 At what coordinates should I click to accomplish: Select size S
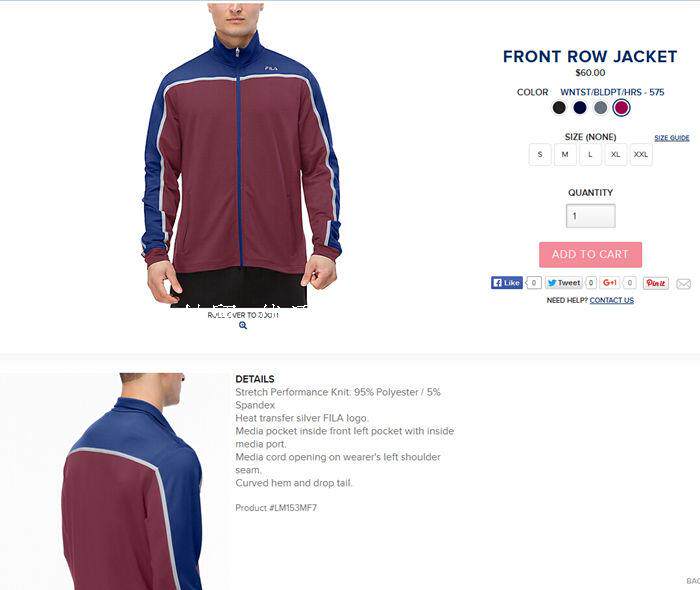click(540, 154)
